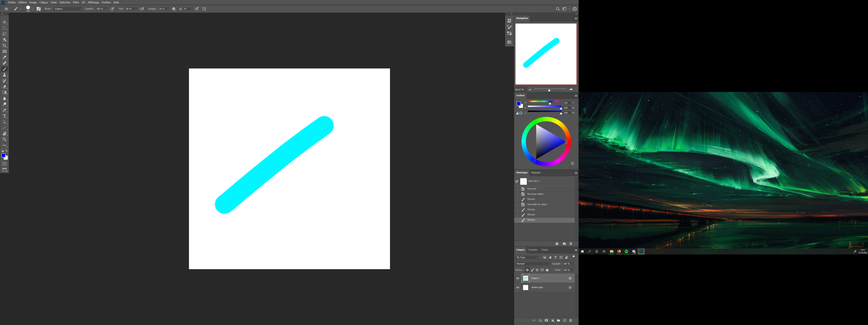Hide the Calque 1 layer
This screenshot has height=325, width=868.
518,278
